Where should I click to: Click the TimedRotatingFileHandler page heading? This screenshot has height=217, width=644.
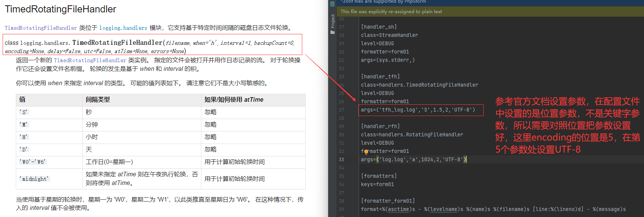coord(60,9)
